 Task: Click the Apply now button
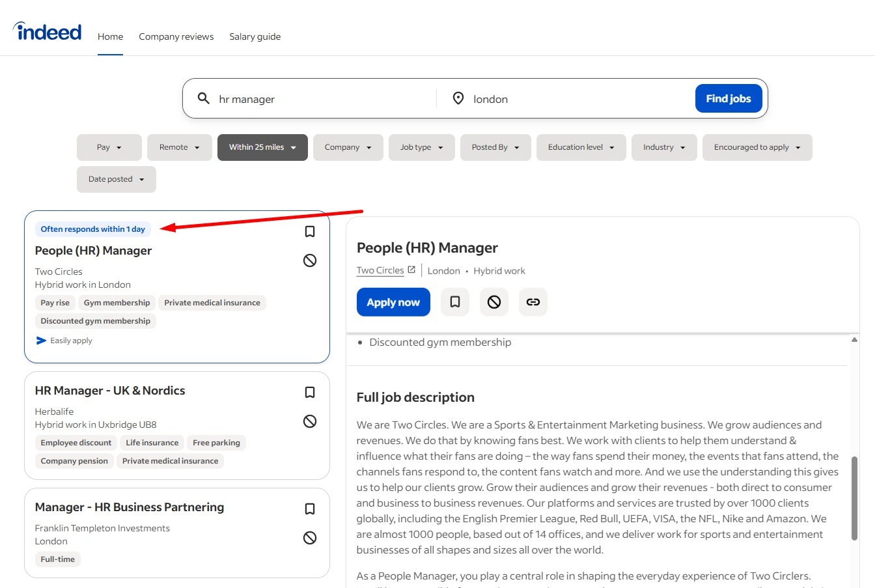pos(393,302)
